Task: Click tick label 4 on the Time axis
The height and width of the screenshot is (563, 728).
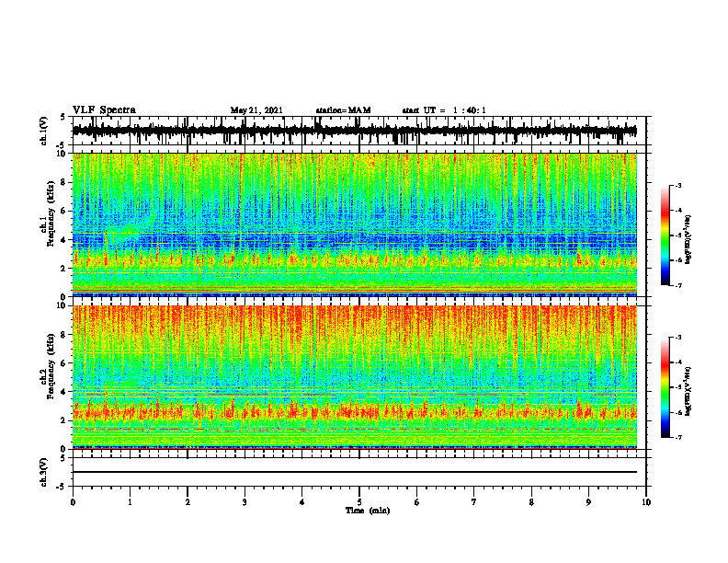Action: coord(302,502)
